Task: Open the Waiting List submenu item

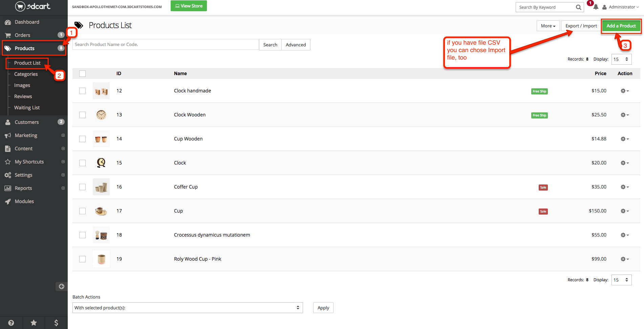Action: (x=27, y=108)
